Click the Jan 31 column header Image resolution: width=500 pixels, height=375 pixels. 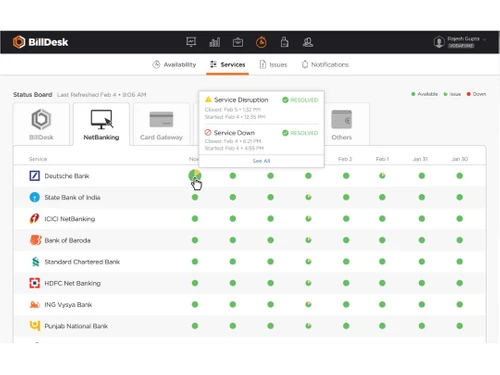coord(420,159)
